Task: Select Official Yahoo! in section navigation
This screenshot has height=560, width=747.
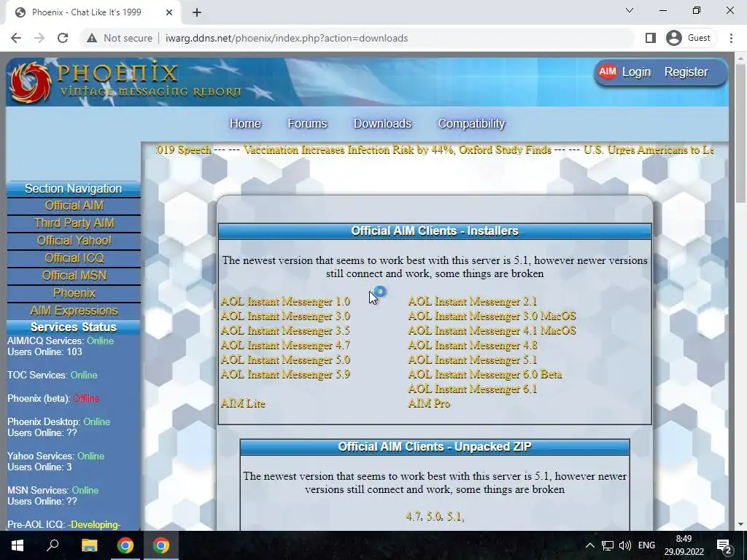Action: click(74, 241)
